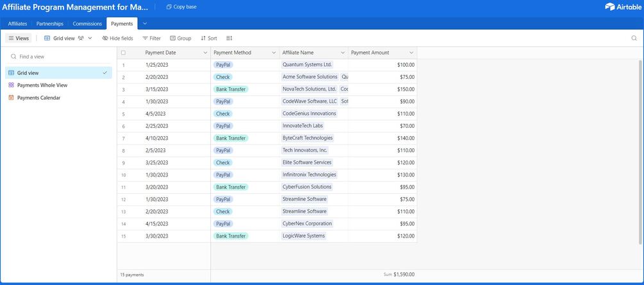
Task: Click the $150.00 payment amount cell
Action: point(406,89)
